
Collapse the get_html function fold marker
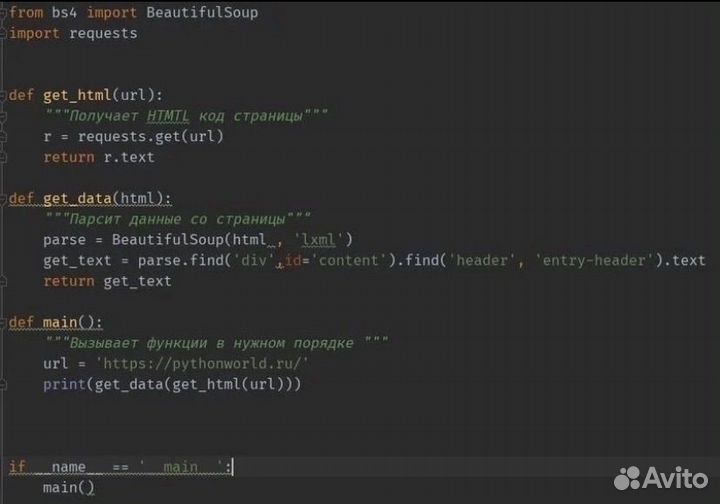pos(3,95)
